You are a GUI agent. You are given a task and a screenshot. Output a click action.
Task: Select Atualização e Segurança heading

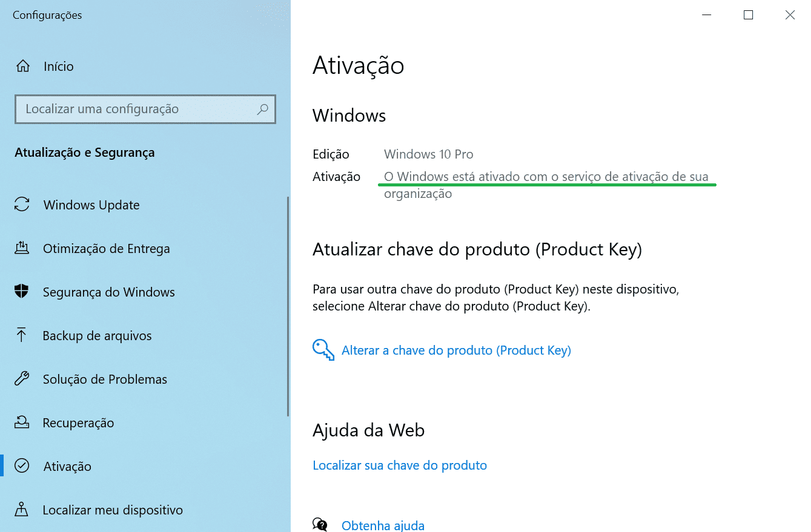pos(84,153)
